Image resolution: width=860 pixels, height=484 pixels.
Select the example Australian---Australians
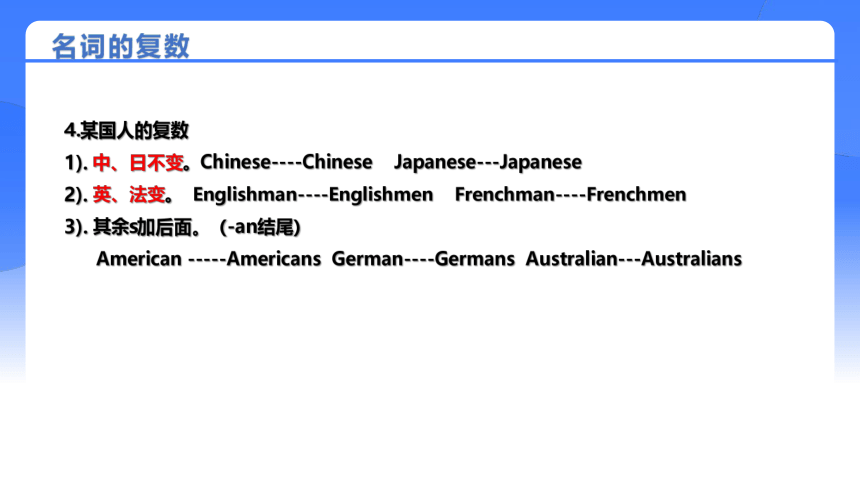click(634, 258)
